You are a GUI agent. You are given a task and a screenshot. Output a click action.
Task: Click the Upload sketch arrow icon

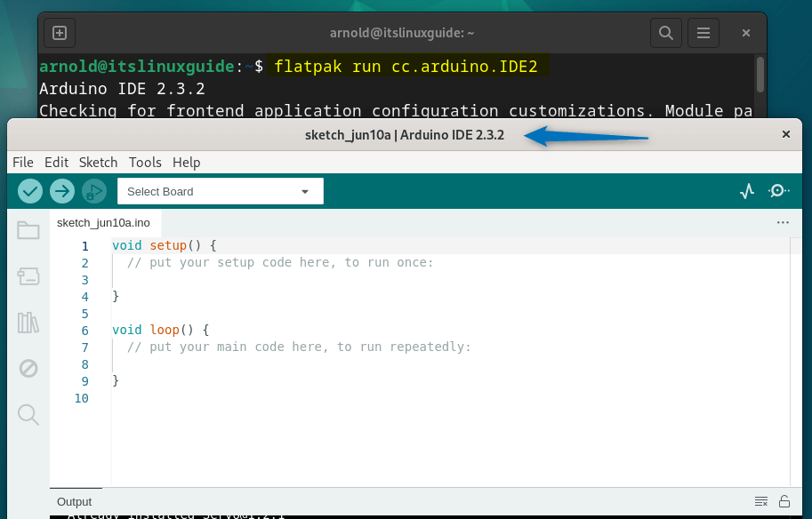coord(61,190)
